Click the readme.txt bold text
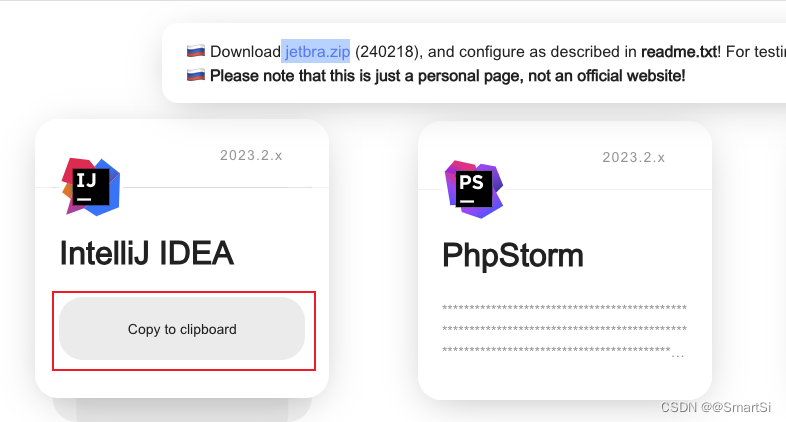Viewport: 786px width, 422px height. tap(679, 52)
